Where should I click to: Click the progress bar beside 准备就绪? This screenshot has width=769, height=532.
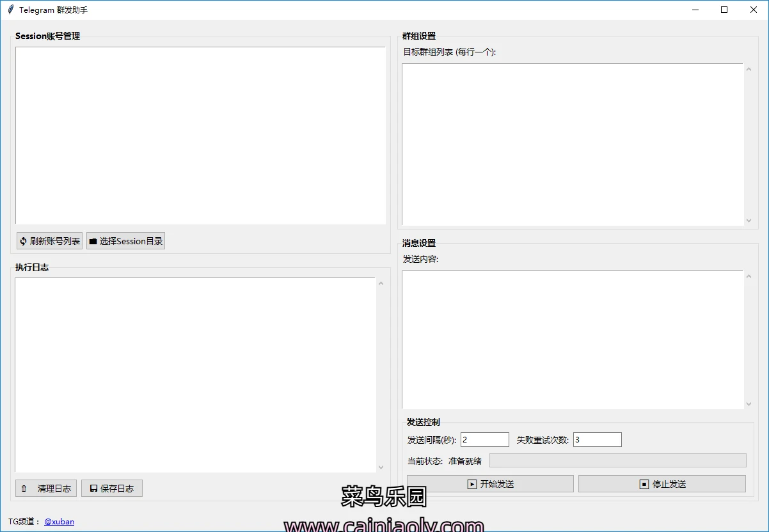click(617, 460)
